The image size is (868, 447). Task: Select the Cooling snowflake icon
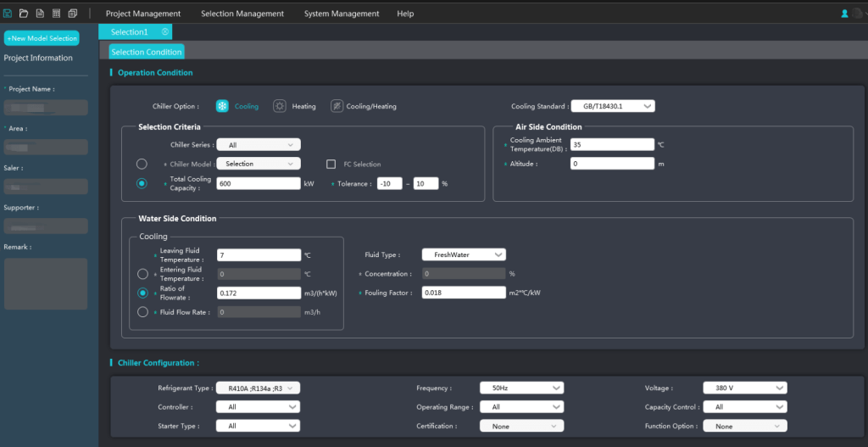click(x=222, y=106)
